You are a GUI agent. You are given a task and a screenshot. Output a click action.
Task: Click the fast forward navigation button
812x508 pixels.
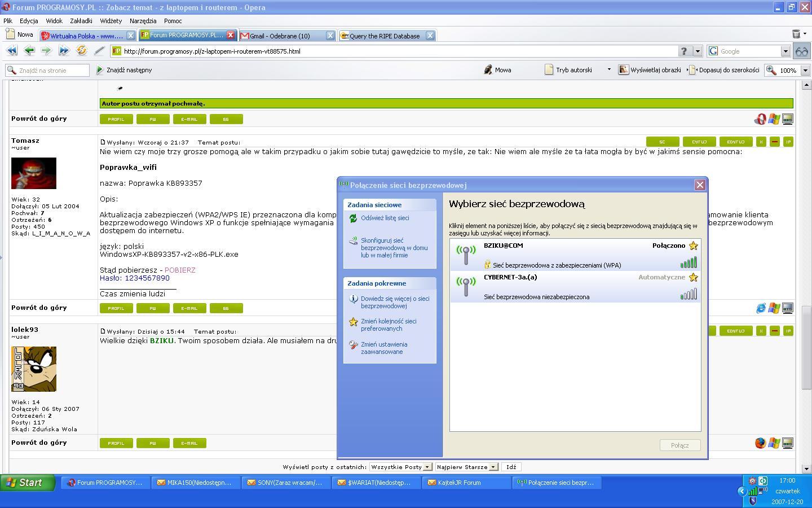click(64, 51)
